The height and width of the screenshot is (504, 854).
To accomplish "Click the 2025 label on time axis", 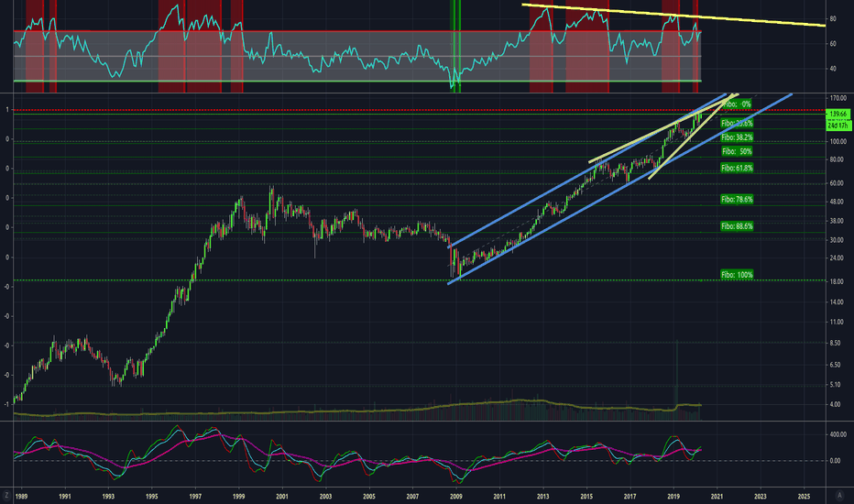I will [x=804, y=497].
